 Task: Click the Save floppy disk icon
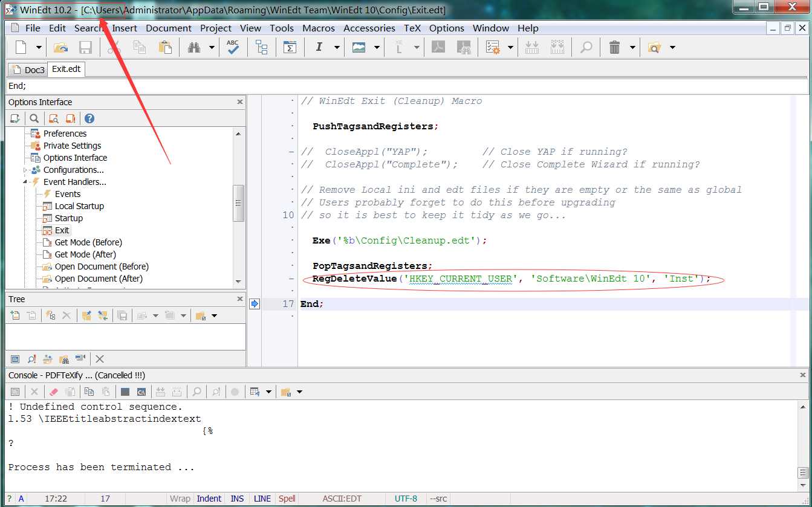[x=86, y=47]
